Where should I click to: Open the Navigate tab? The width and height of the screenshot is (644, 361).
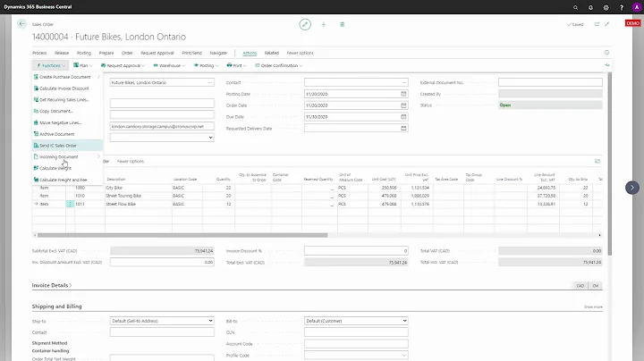pyautogui.click(x=218, y=53)
